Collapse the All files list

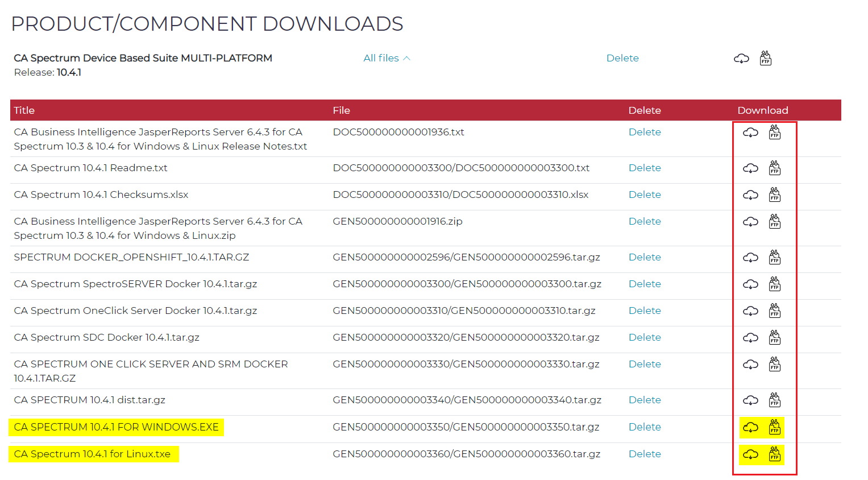click(x=387, y=58)
